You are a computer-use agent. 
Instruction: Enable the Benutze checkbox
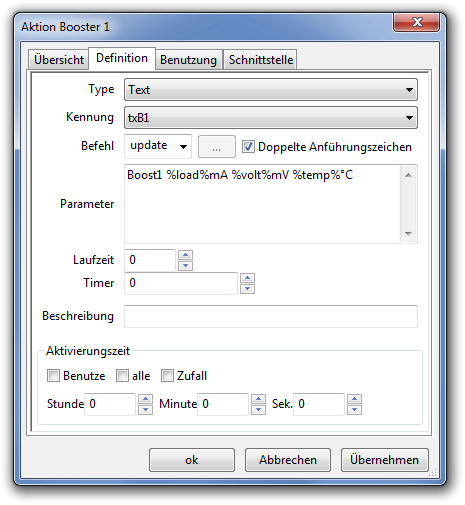point(53,376)
